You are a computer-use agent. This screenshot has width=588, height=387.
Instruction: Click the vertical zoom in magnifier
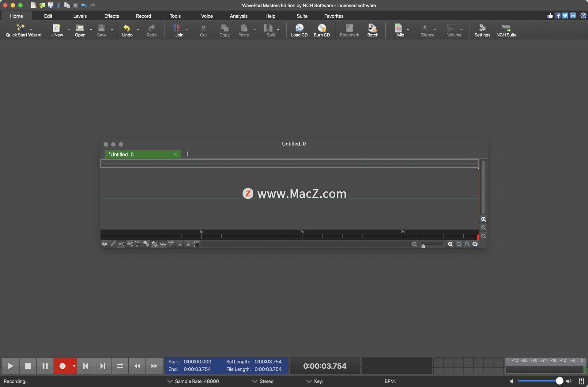483,219
